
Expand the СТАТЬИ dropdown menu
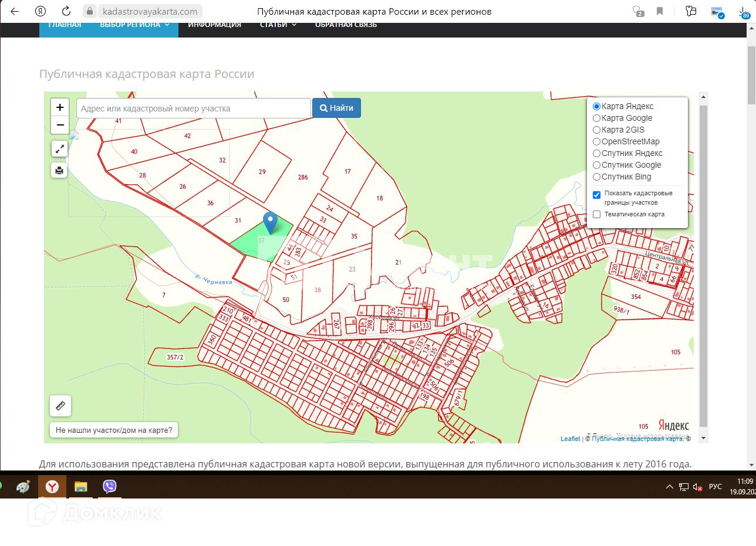(278, 25)
